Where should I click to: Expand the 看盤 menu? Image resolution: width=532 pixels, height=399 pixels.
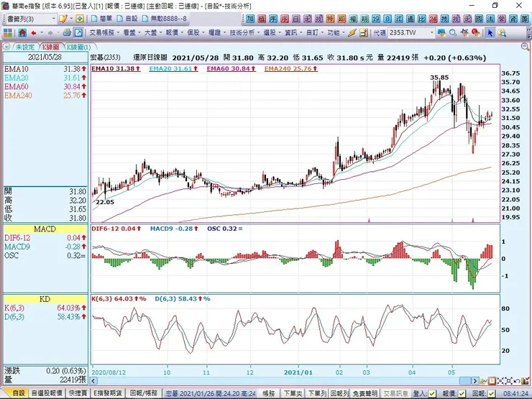tap(132, 33)
